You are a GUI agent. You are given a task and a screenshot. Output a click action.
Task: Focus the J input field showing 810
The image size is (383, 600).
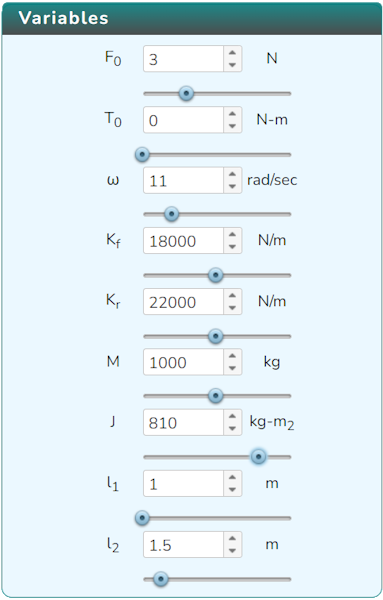184,423
